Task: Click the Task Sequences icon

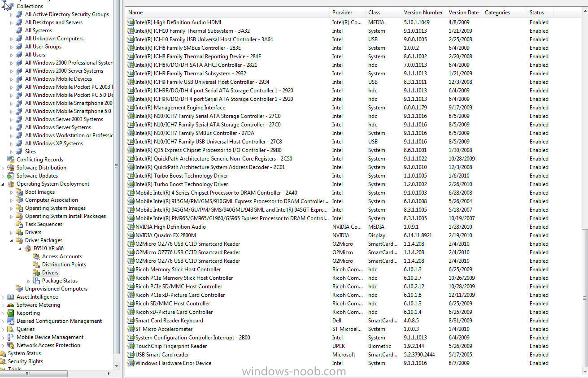Action: point(19,224)
